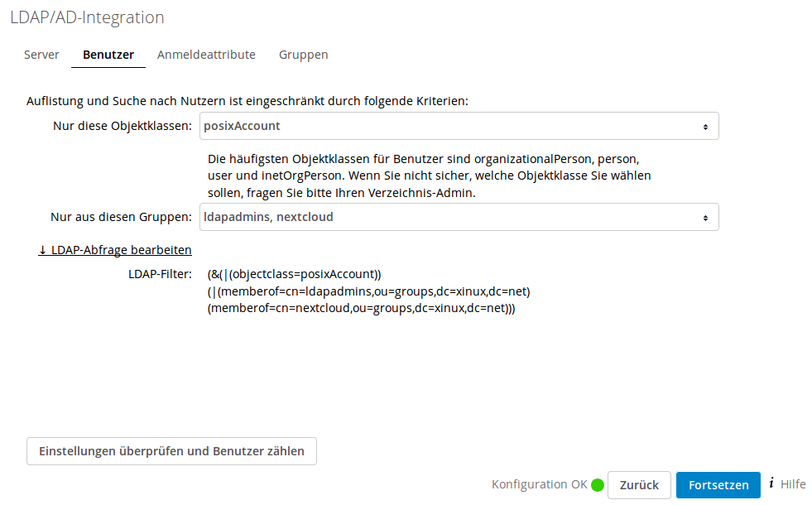Switch to the Gruppen tab
Screen dimensions: 812x505
303,54
